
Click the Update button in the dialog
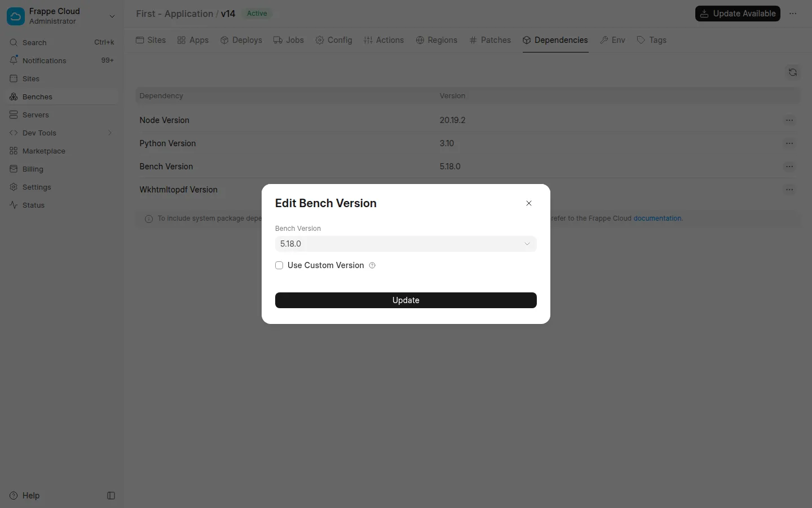406,300
